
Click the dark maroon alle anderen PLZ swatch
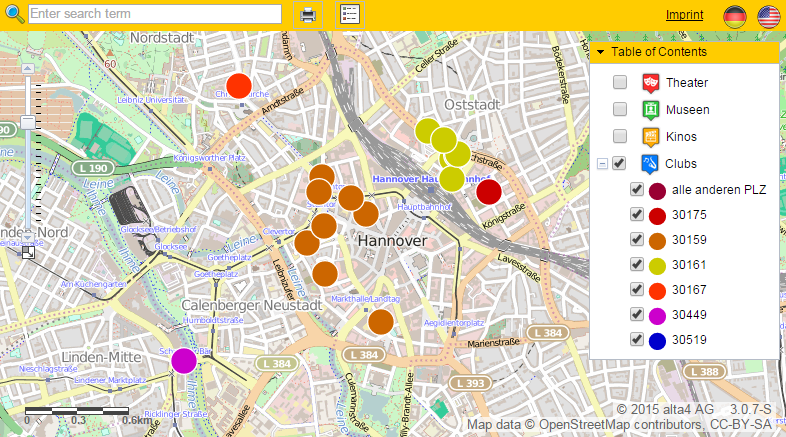point(657,191)
